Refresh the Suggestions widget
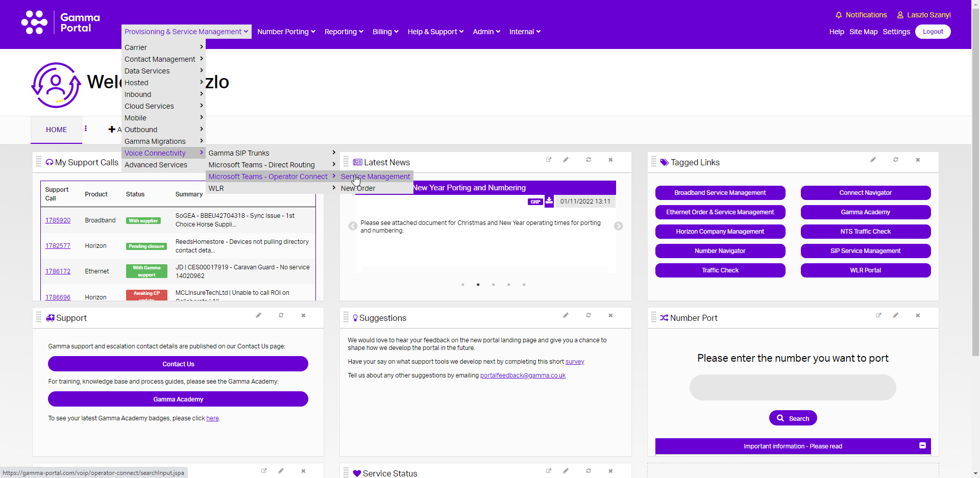Image resolution: width=980 pixels, height=478 pixels. click(x=589, y=315)
